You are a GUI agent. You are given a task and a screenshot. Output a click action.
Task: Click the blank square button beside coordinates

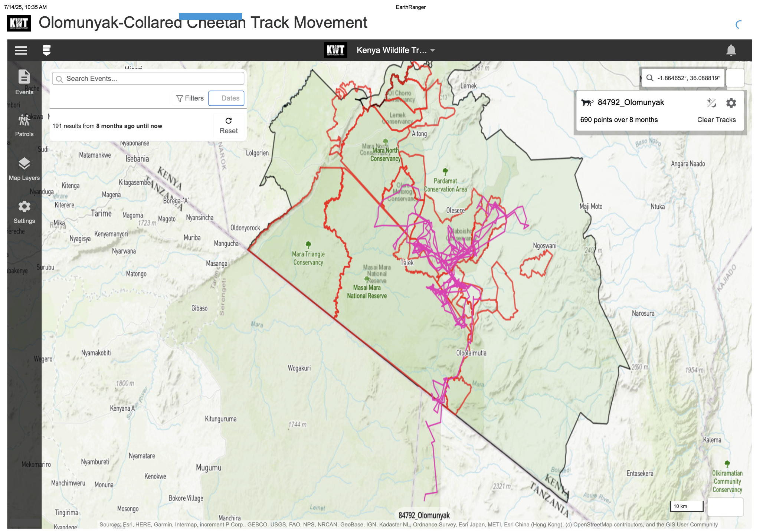coord(735,78)
